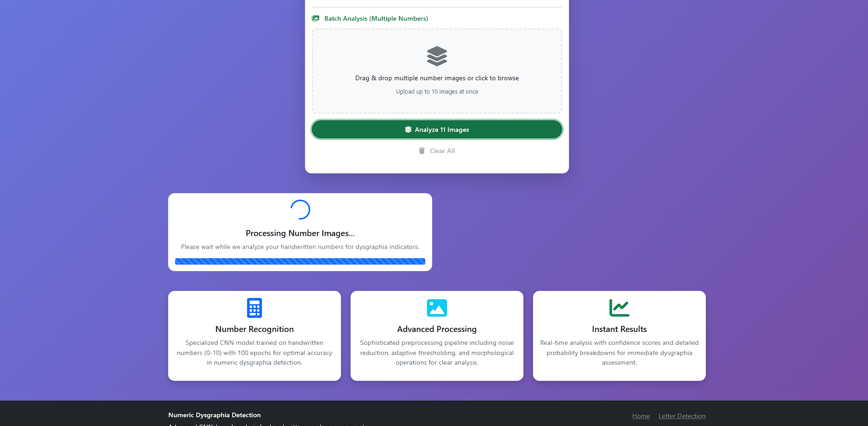The width and height of the screenshot is (868, 426).
Task: Click the drag & drop upload zone text
Action: tap(437, 78)
